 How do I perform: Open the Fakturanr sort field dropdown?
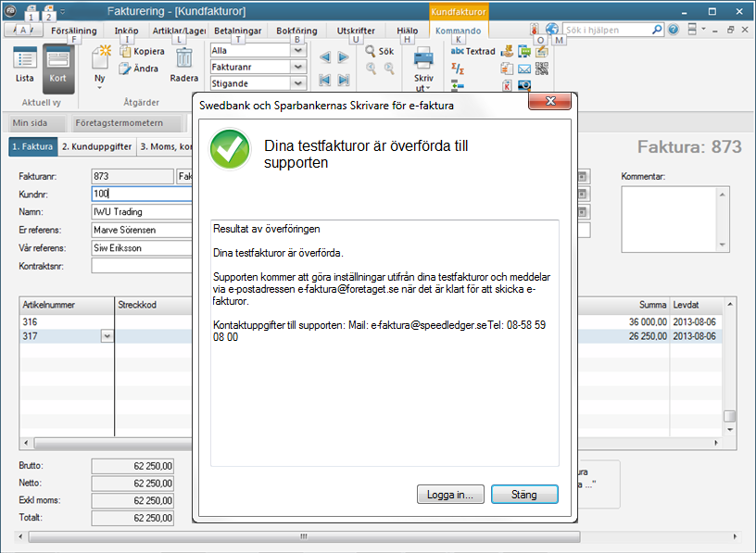(298, 67)
